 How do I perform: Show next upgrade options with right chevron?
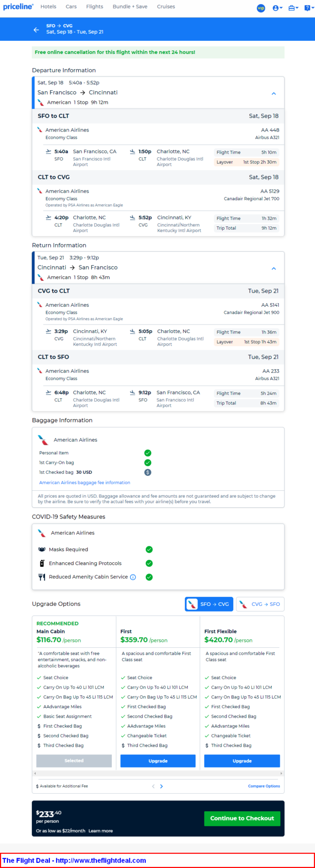tap(162, 786)
